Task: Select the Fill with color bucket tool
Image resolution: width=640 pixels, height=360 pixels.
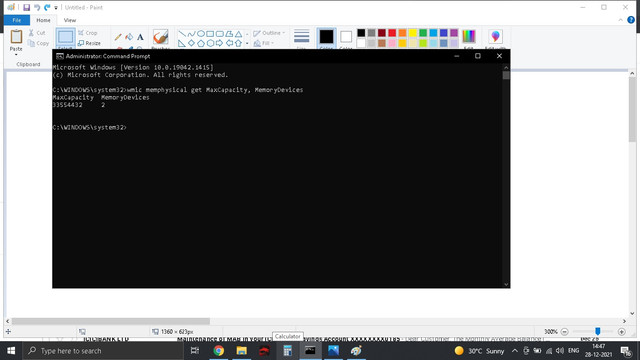Action: [129, 37]
